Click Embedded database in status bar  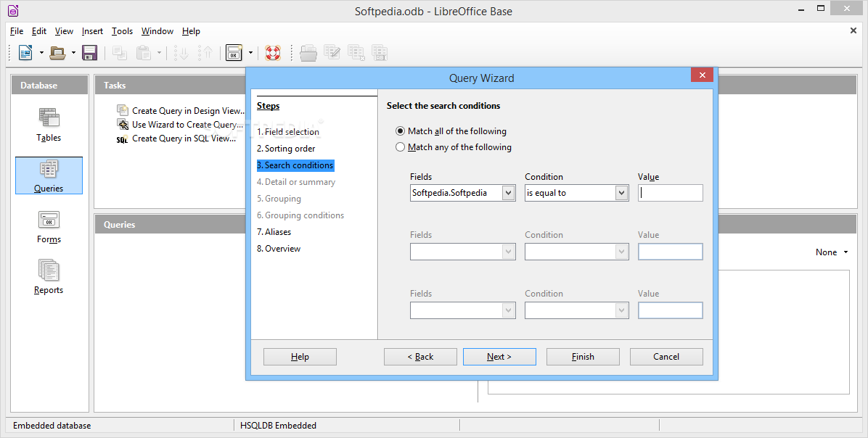[52, 425]
